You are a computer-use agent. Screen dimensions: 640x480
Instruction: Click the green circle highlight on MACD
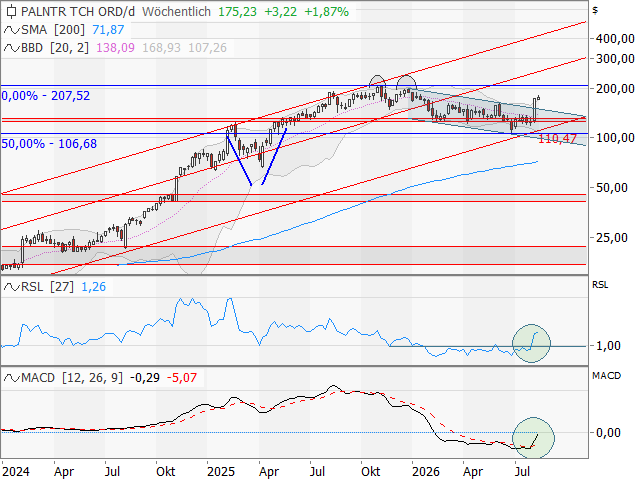(533, 438)
